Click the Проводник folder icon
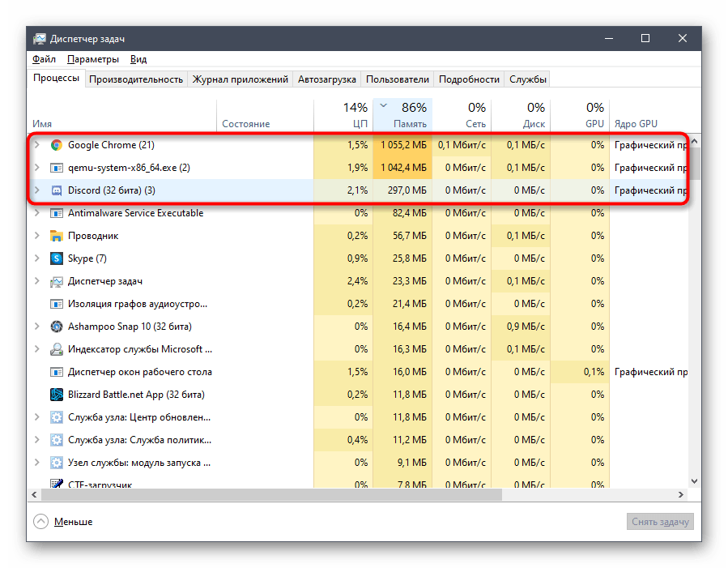 (57, 236)
